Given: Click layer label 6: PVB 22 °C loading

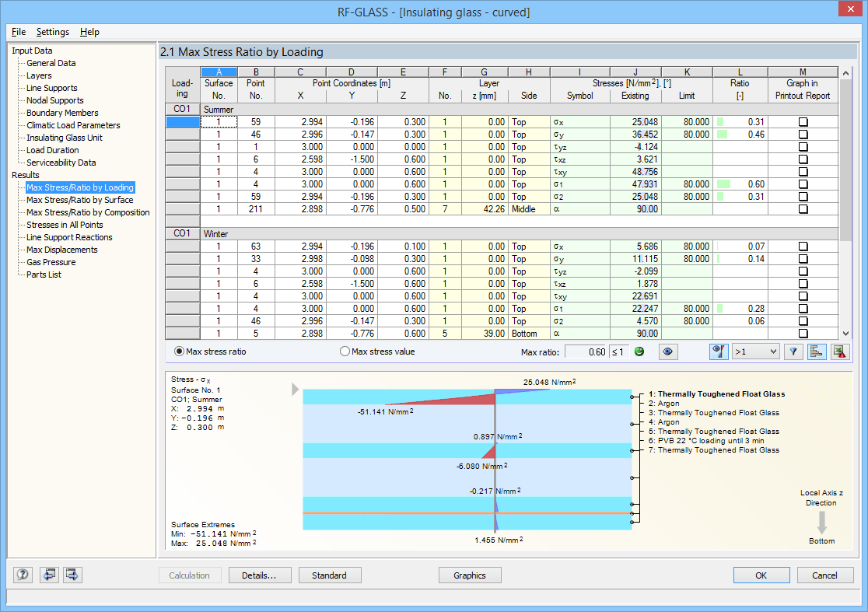Looking at the screenshot, I should (x=705, y=441).
